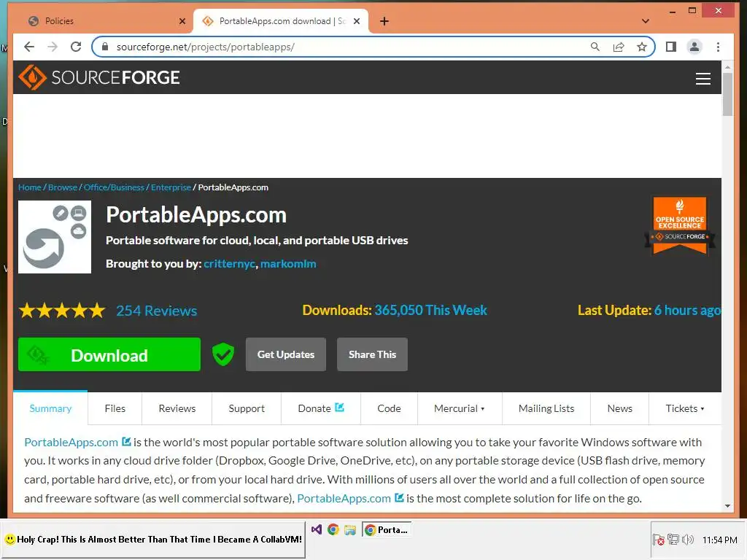Open critternyc's profile link
The width and height of the screenshot is (747, 560).
(229, 263)
